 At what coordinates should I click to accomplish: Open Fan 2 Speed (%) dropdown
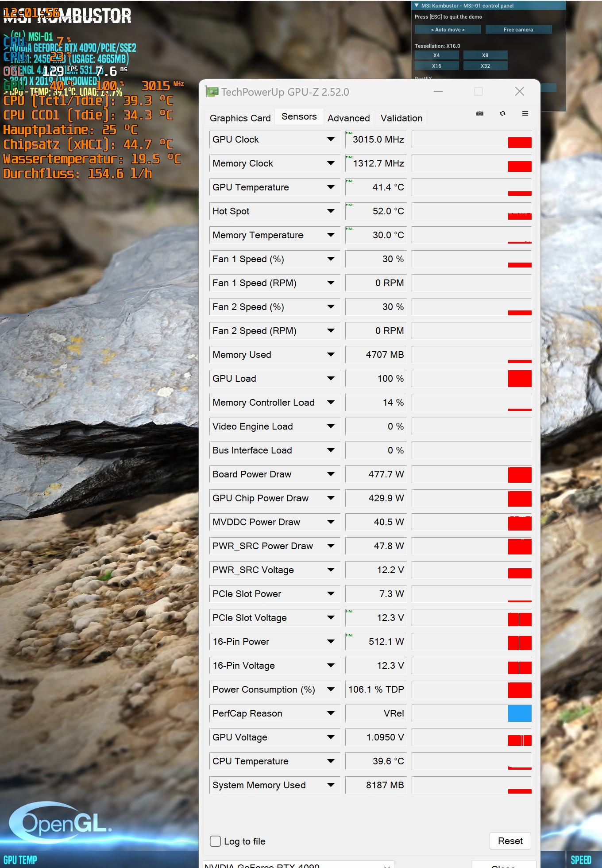click(x=331, y=307)
